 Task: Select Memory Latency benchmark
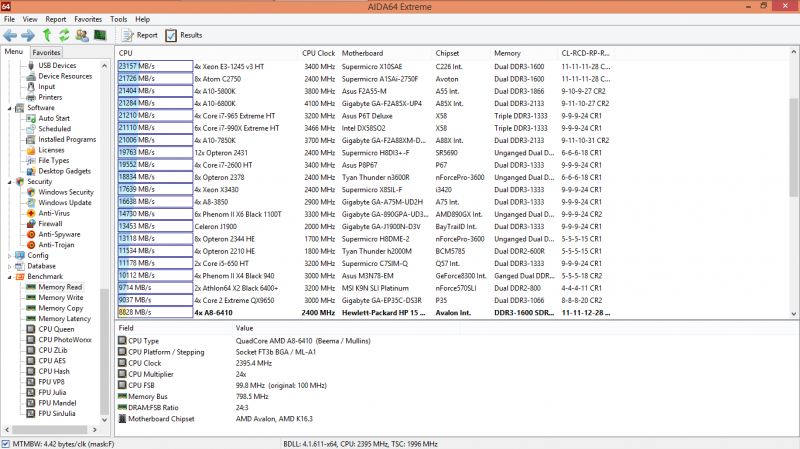coord(64,318)
